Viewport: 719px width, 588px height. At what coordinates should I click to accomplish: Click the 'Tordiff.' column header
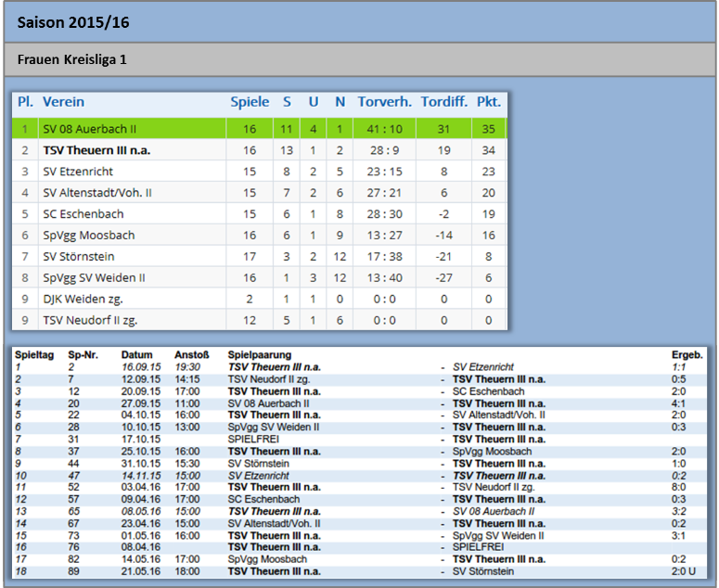444,102
